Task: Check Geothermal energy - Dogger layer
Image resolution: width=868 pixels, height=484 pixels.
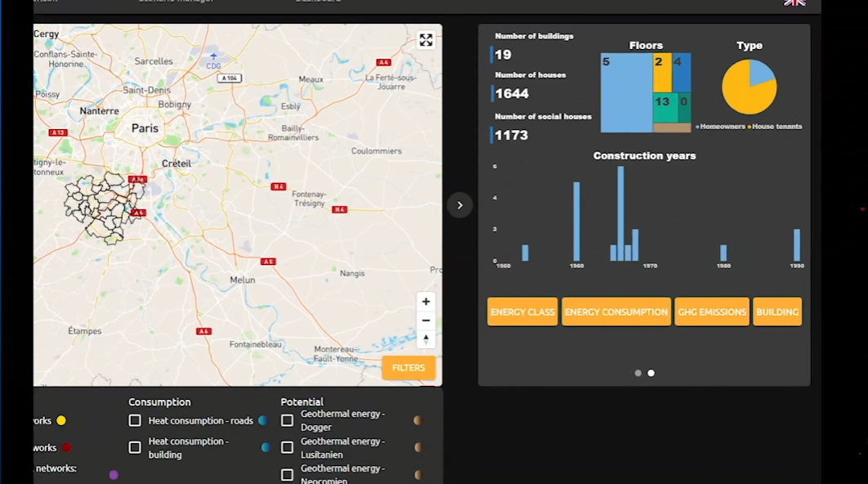Action: (287, 420)
